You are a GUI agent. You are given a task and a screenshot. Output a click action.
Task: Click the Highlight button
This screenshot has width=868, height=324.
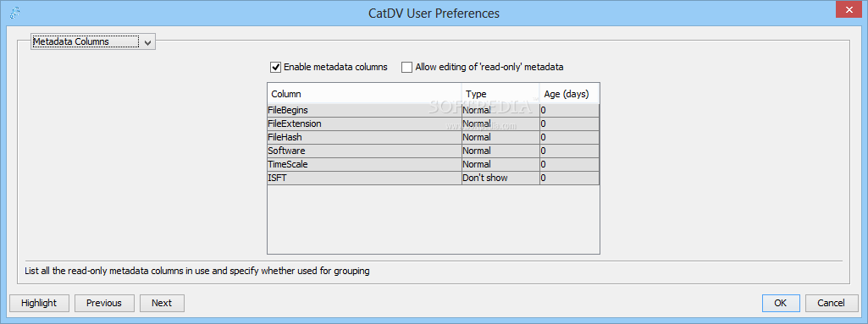point(39,303)
